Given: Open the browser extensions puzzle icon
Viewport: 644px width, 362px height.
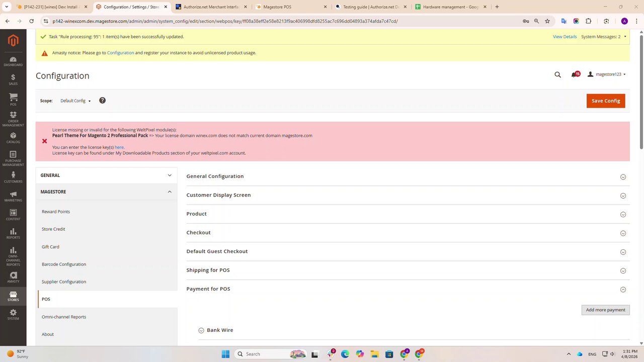Looking at the screenshot, I should coord(588,21).
